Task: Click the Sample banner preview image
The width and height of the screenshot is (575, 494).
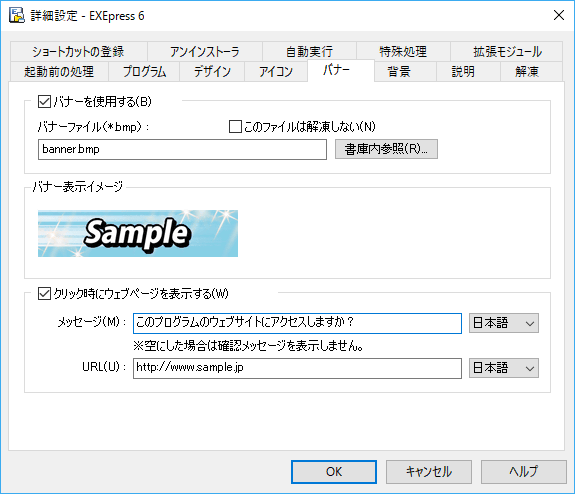Action: click(138, 233)
